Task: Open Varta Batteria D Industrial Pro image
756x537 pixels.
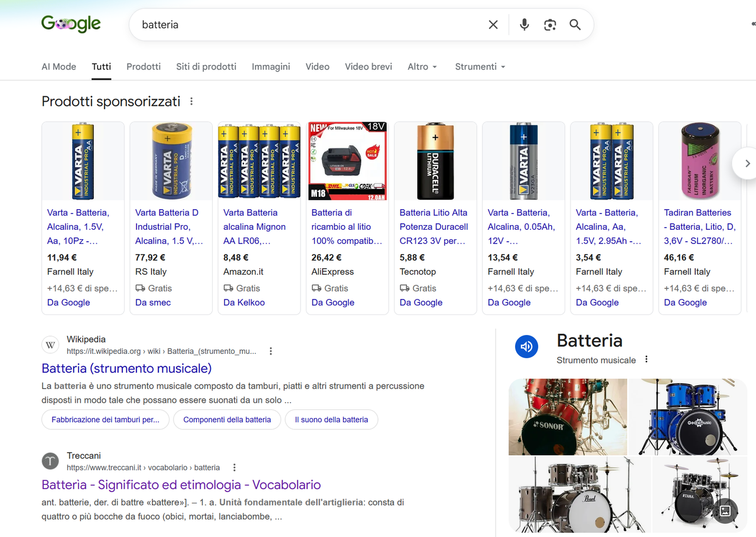Action: [x=171, y=161]
